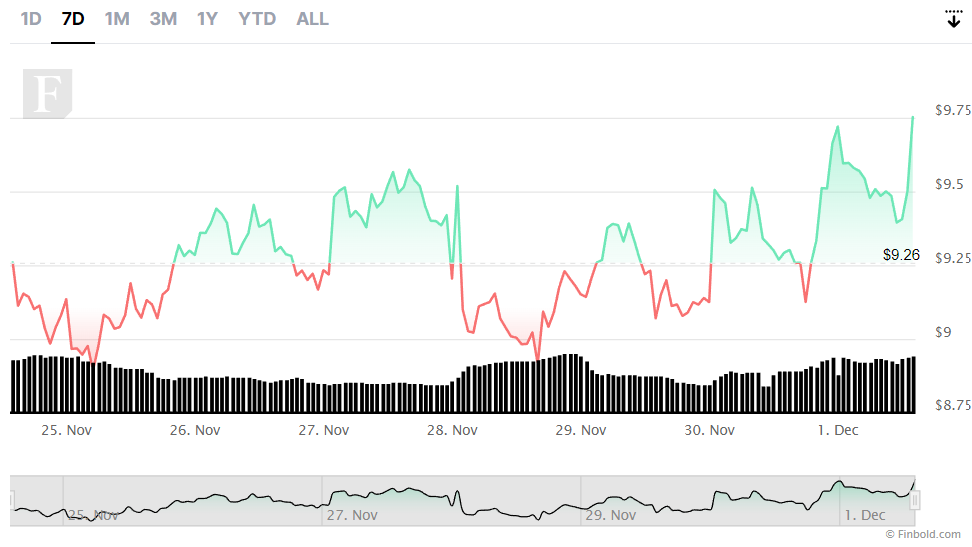This screenshot has width=972, height=547.
Task: Open the chart download menu icon
Action: 953,19
